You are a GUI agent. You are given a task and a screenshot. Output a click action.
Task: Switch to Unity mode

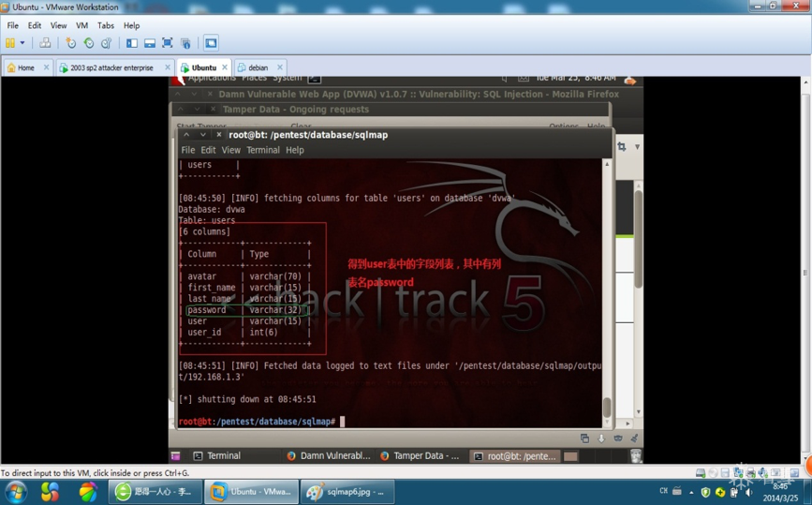(185, 43)
